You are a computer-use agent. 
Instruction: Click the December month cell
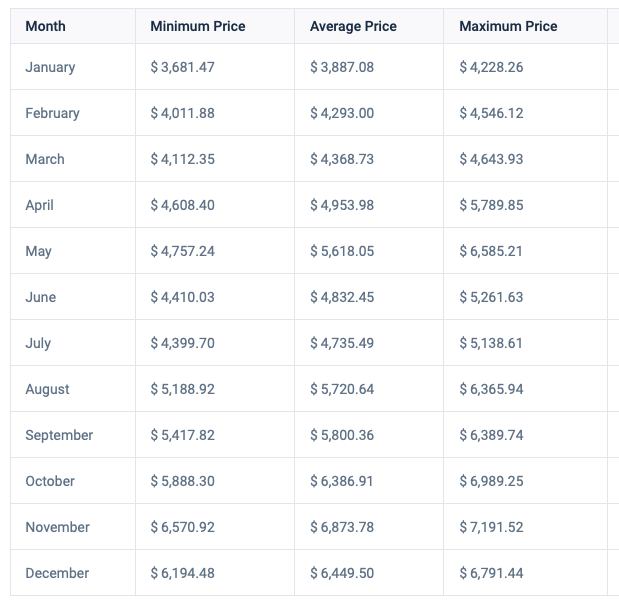click(57, 573)
